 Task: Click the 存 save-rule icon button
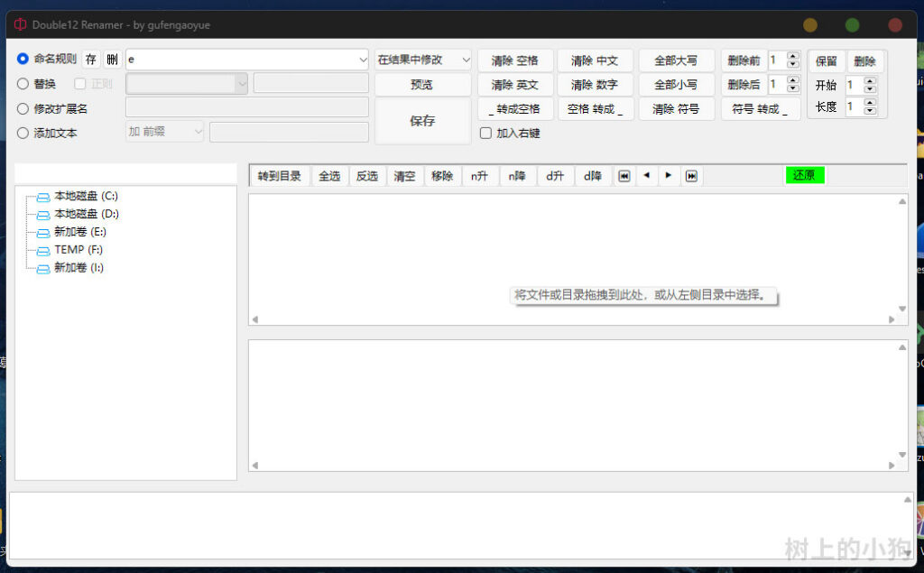[91, 60]
